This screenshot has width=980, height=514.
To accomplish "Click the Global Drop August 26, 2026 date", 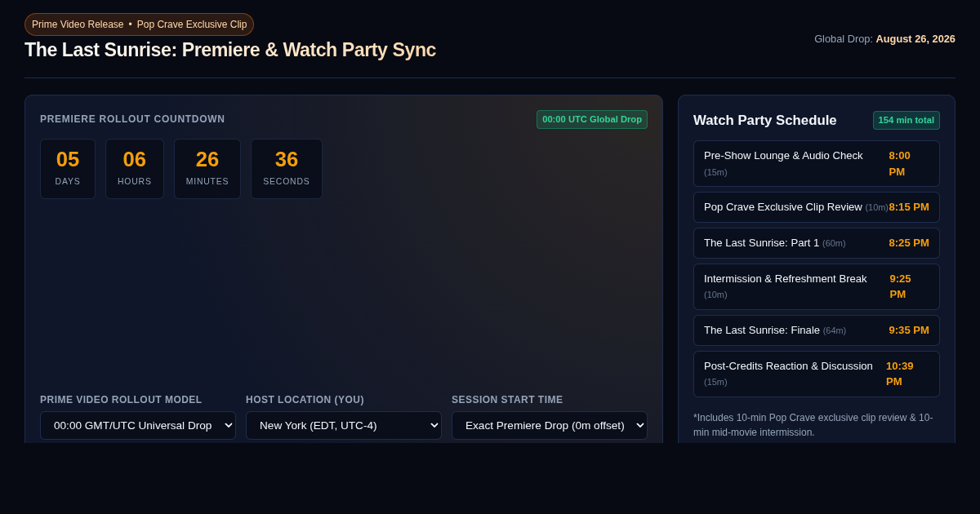I will 884,38.
